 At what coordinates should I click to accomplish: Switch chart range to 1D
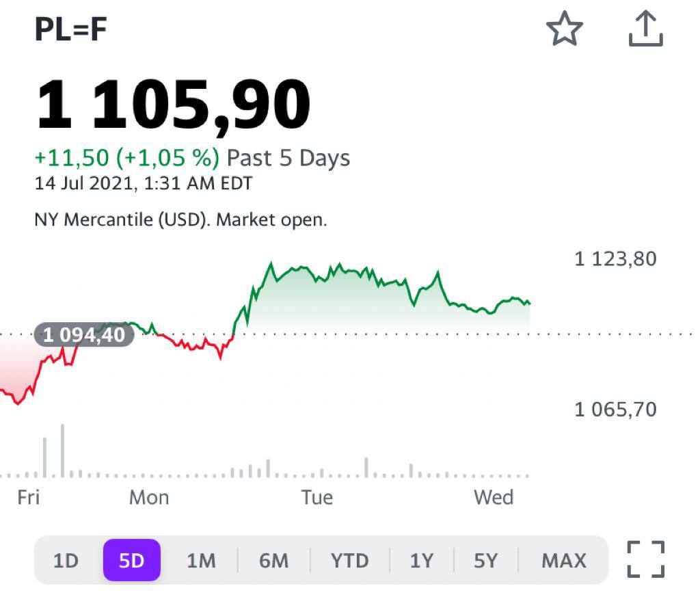click(x=66, y=561)
